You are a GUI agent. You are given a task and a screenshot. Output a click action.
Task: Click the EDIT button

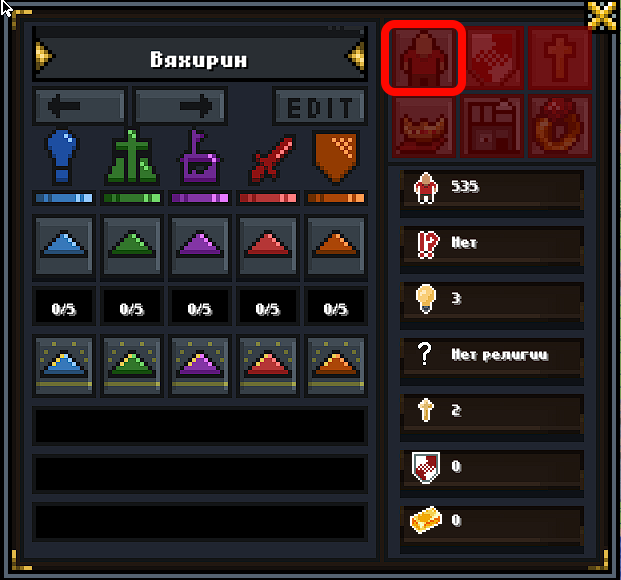point(320,106)
